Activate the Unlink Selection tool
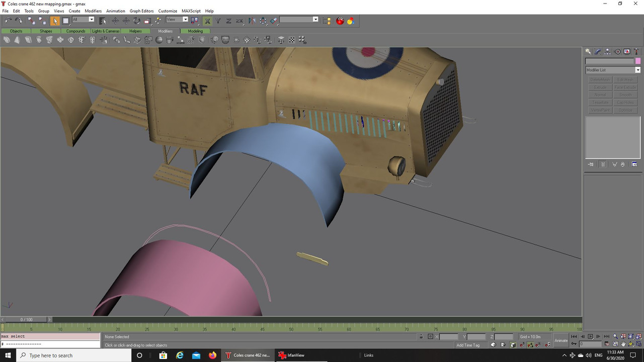Viewport: 644px width, 362px height. click(x=42, y=21)
